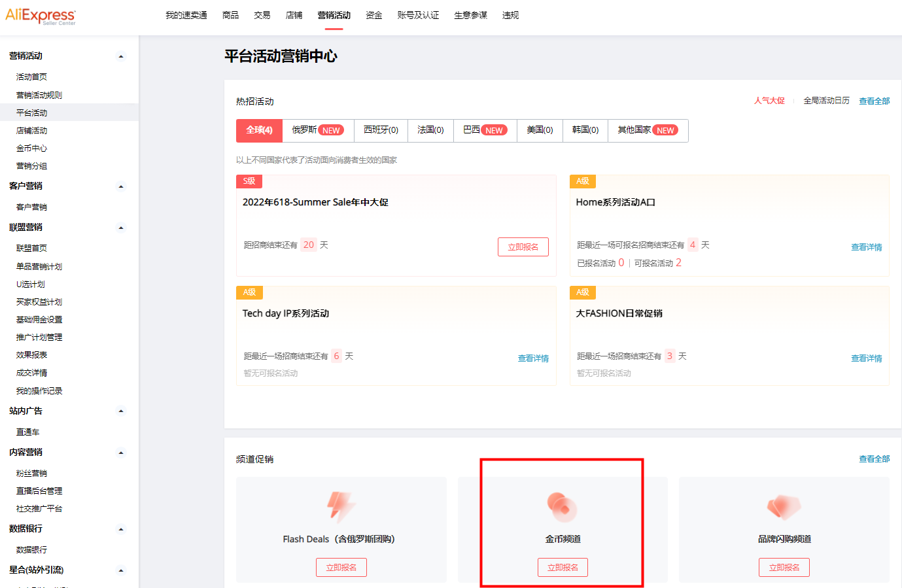Open 直播后台管理 in sidebar

(39, 491)
